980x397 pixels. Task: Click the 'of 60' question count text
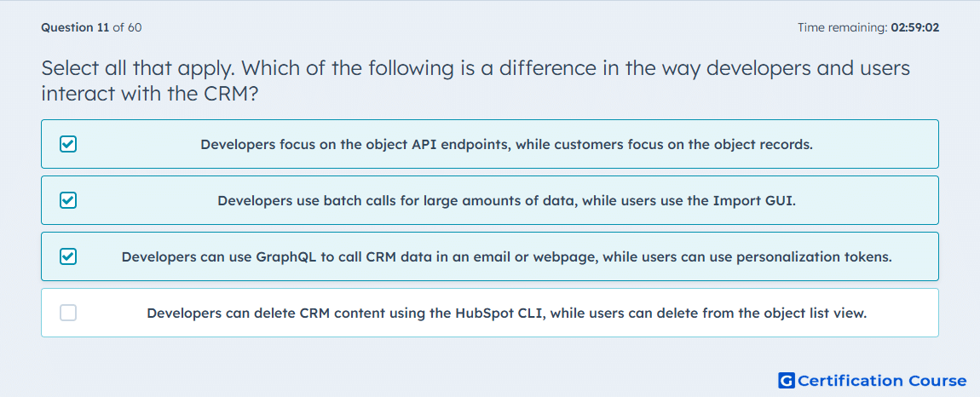click(x=127, y=27)
